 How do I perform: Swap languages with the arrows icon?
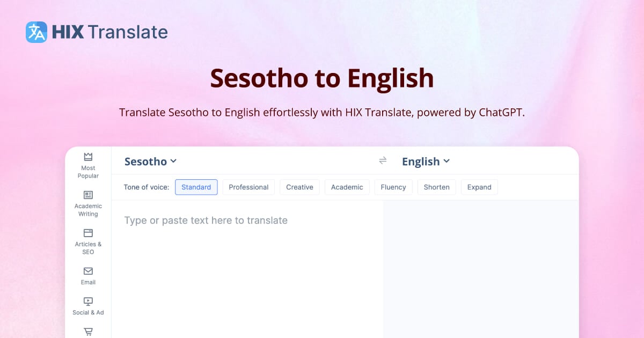click(383, 160)
